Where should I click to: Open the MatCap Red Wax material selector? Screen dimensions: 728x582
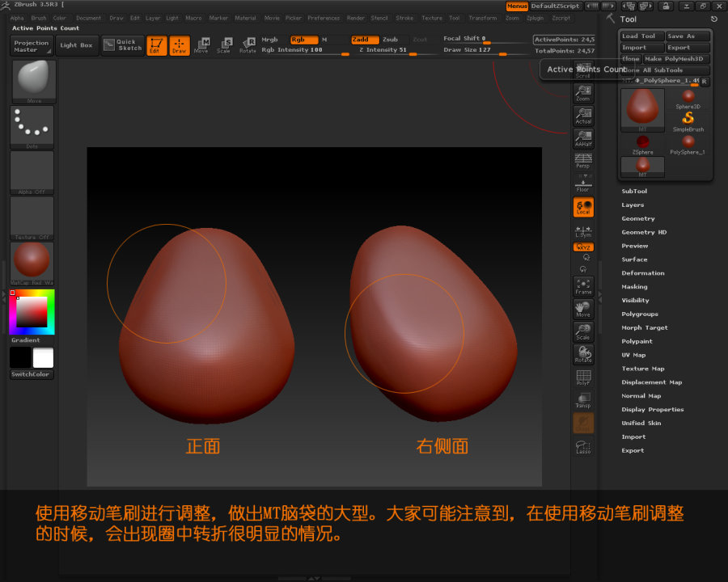pyautogui.click(x=32, y=264)
